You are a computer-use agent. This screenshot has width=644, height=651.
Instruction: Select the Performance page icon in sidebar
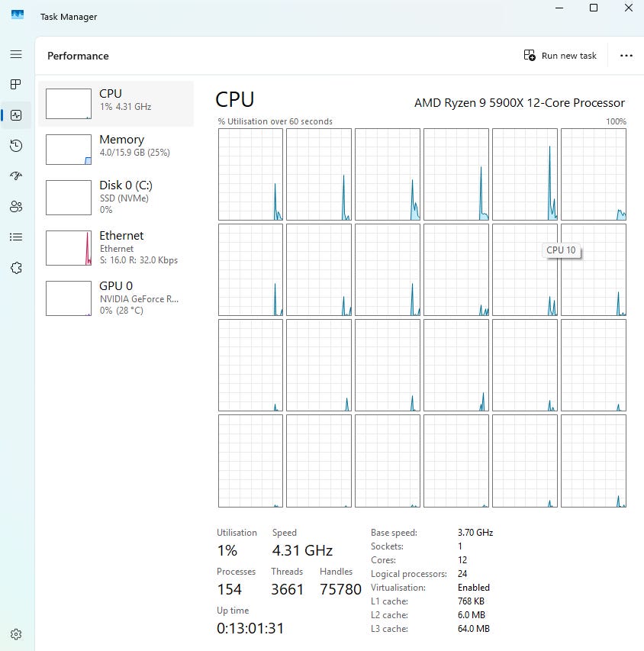16,115
